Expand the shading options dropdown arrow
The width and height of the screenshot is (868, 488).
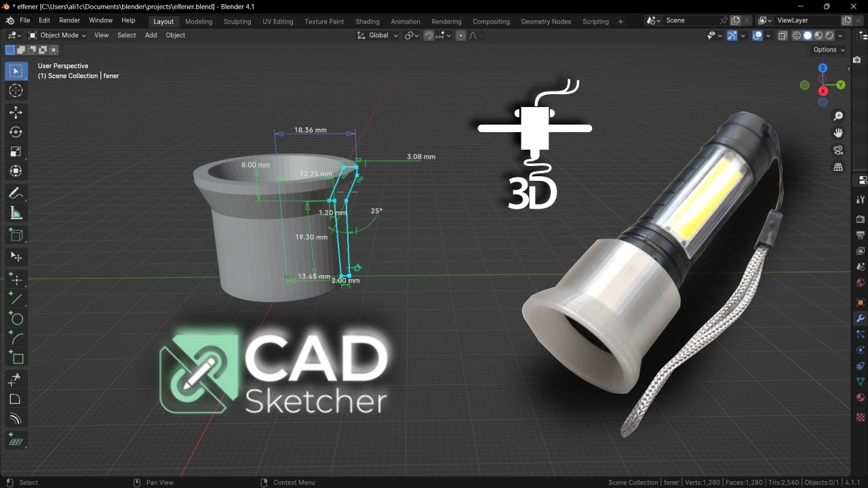pyautogui.click(x=841, y=35)
